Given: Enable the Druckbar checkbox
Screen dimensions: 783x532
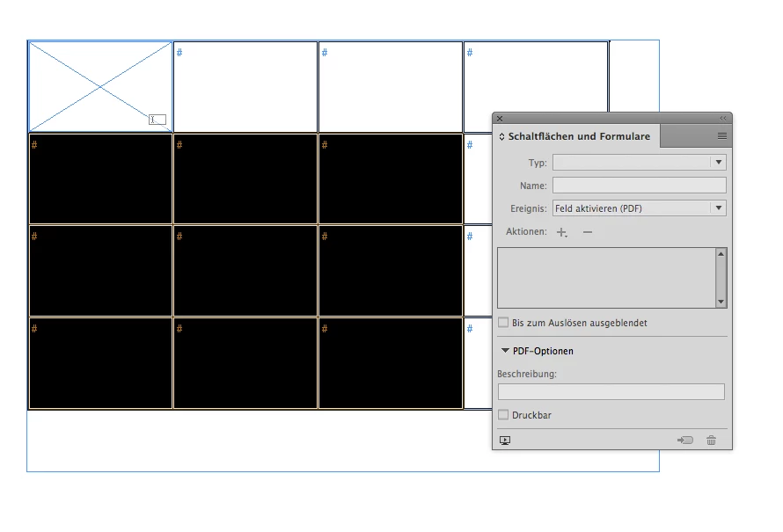Looking at the screenshot, I should [x=503, y=415].
